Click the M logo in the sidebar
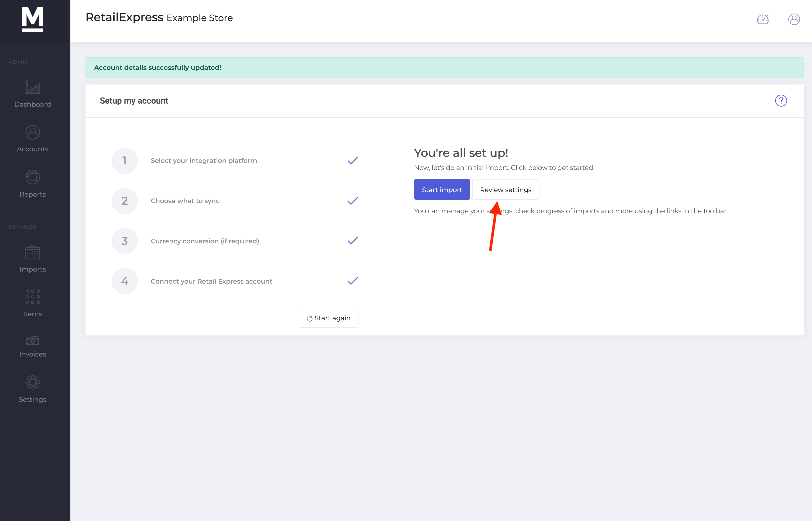The height and width of the screenshot is (521, 812). click(x=32, y=20)
